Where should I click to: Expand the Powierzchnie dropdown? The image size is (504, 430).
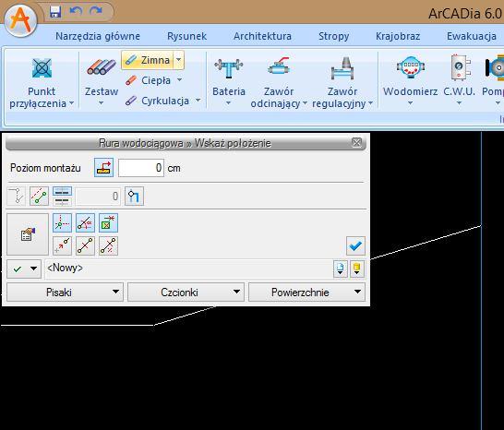306,293
